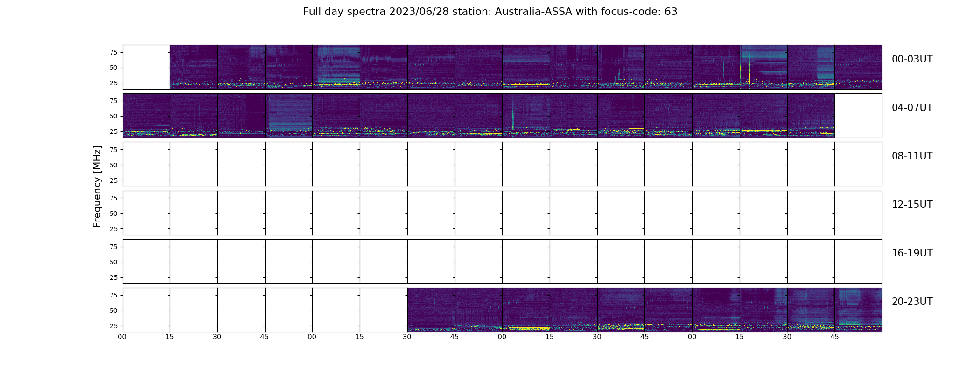Click the 50 MHz tick in 00-03UT row
The height and width of the screenshot is (373, 980).
point(113,68)
